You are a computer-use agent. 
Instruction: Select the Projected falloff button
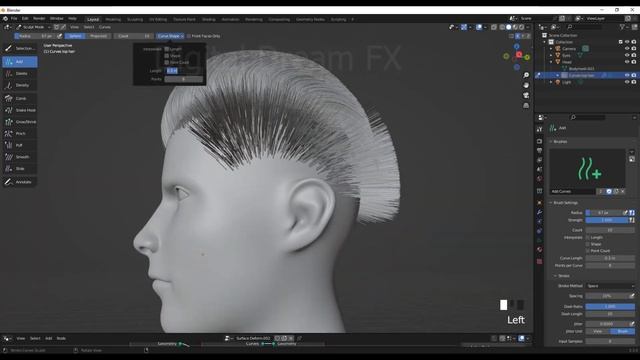[x=98, y=36]
